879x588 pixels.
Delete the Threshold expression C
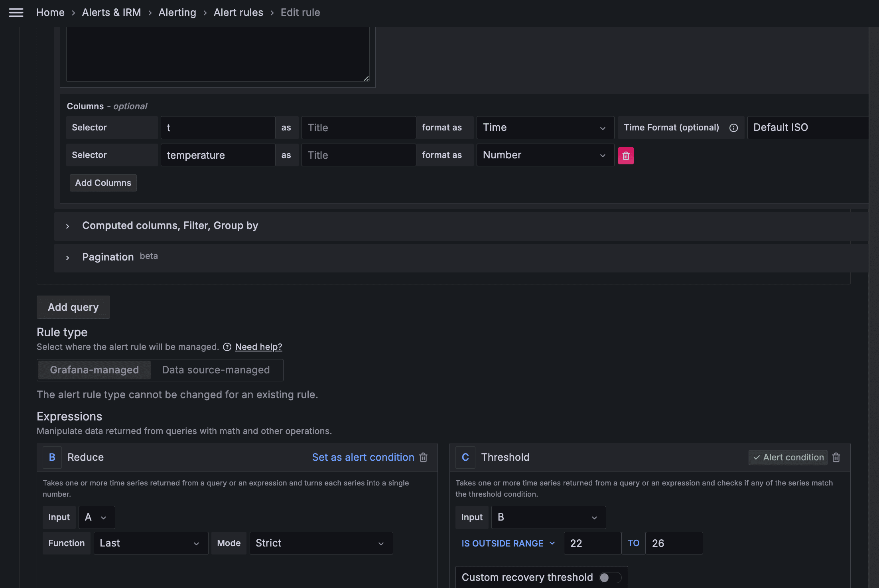click(x=836, y=457)
